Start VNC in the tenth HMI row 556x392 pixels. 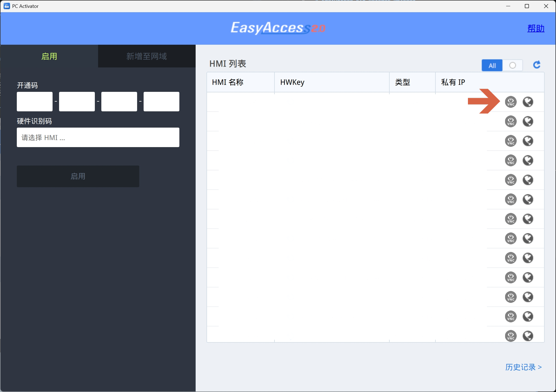point(511,277)
